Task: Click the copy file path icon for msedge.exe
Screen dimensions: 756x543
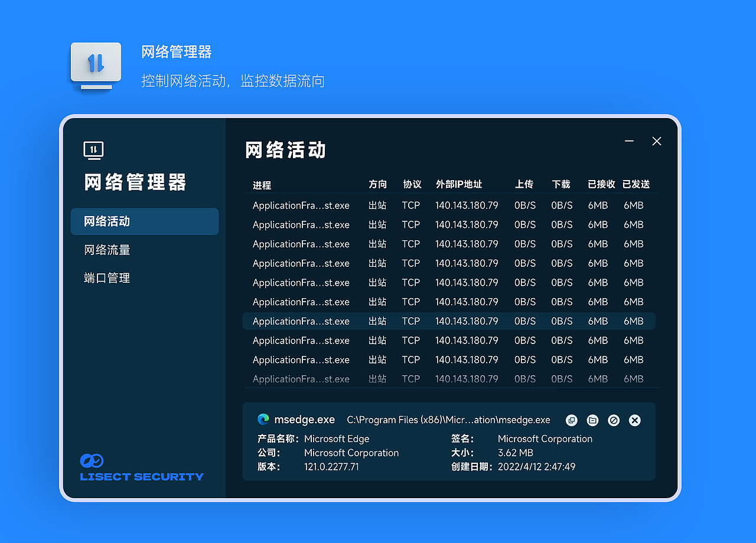Action: (x=571, y=420)
